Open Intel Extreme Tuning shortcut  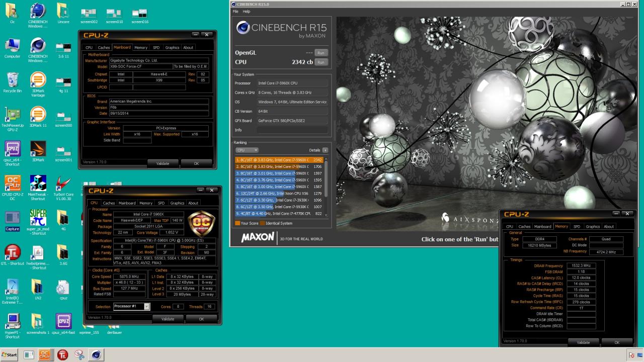(x=12, y=291)
